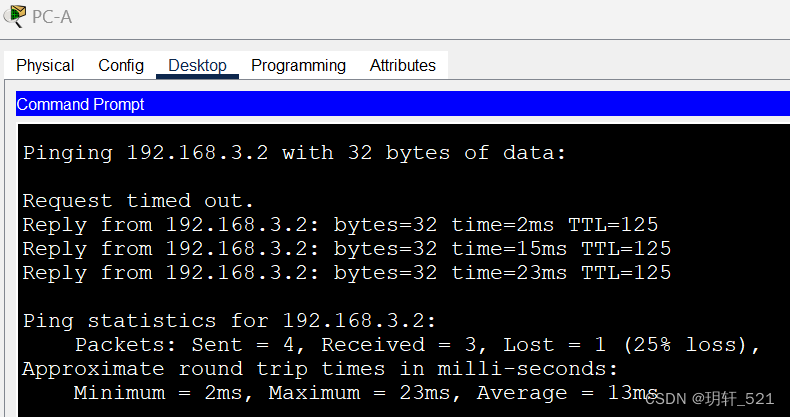Click the reply line showing time=2ms

point(340,225)
